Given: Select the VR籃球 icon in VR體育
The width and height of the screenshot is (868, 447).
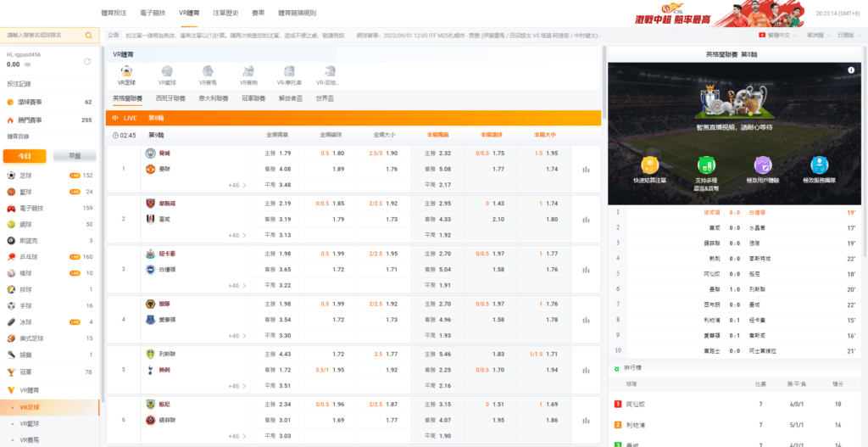Looking at the screenshot, I should (x=166, y=75).
